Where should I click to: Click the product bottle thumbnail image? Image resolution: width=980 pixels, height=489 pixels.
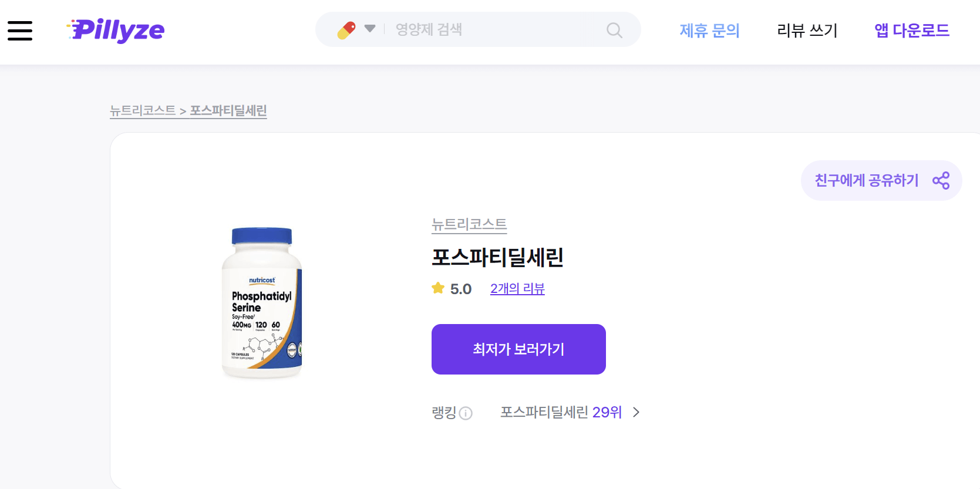(x=262, y=302)
